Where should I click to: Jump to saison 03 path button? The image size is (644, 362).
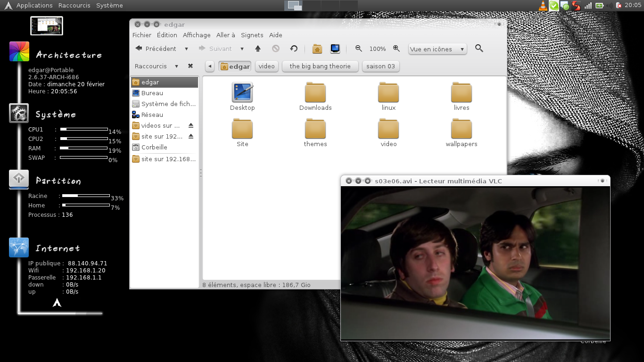(381, 66)
